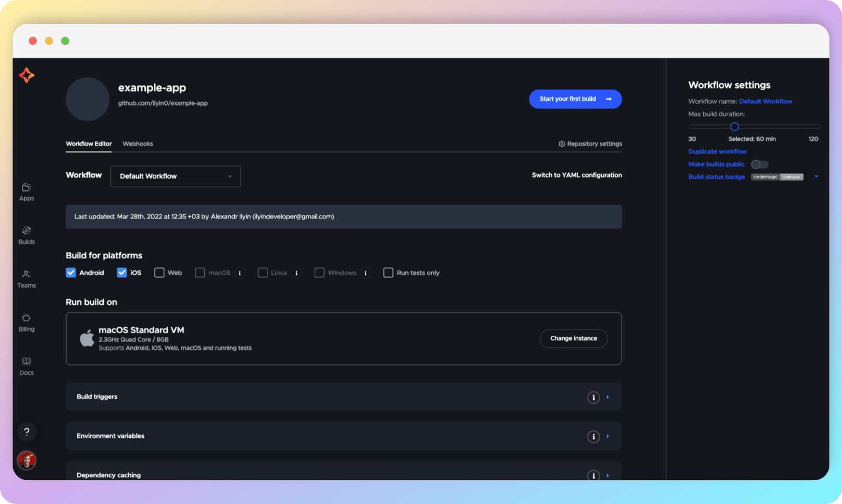Uncheck the Android platform checkbox

click(70, 272)
